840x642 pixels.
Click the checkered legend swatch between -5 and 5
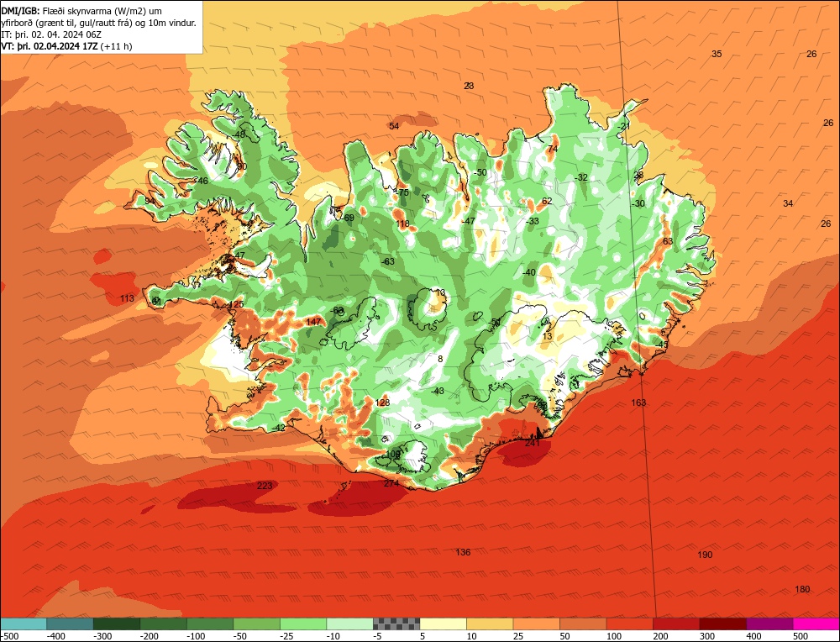tap(396, 624)
